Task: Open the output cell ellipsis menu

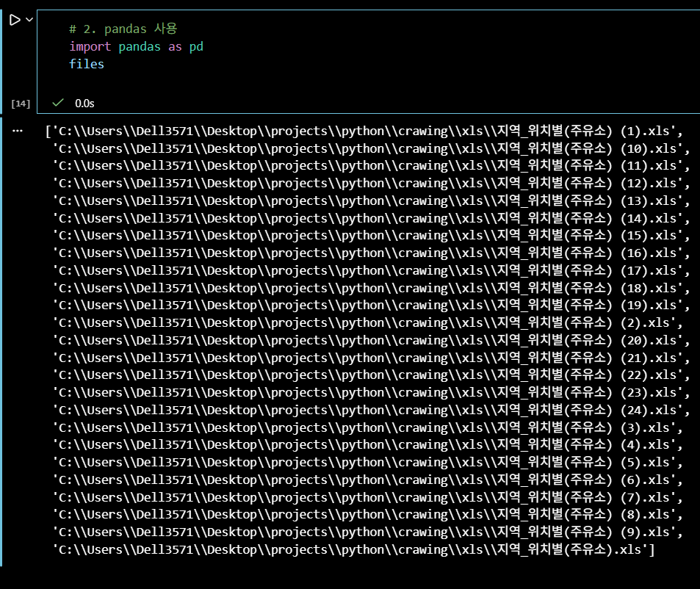Action: click(18, 131)
